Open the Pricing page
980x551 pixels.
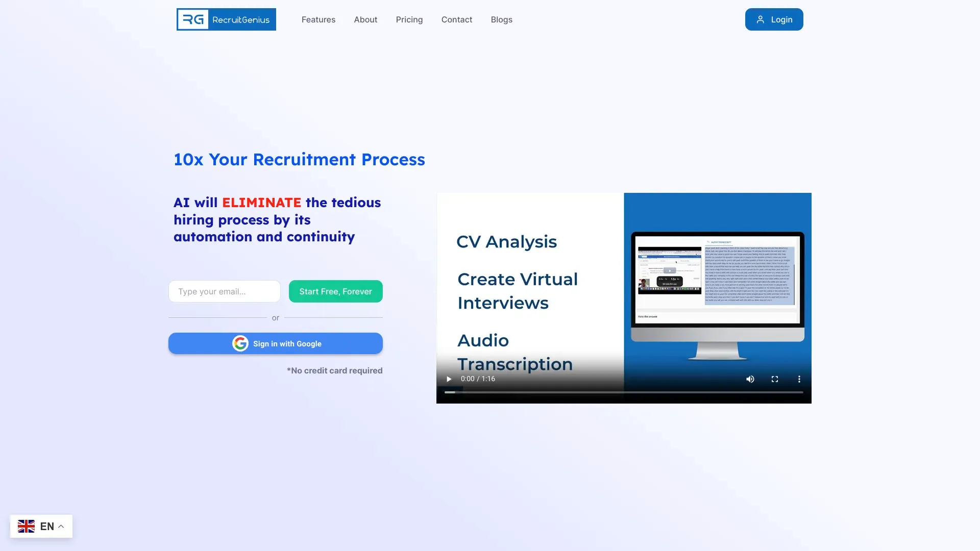coord(409,19)
